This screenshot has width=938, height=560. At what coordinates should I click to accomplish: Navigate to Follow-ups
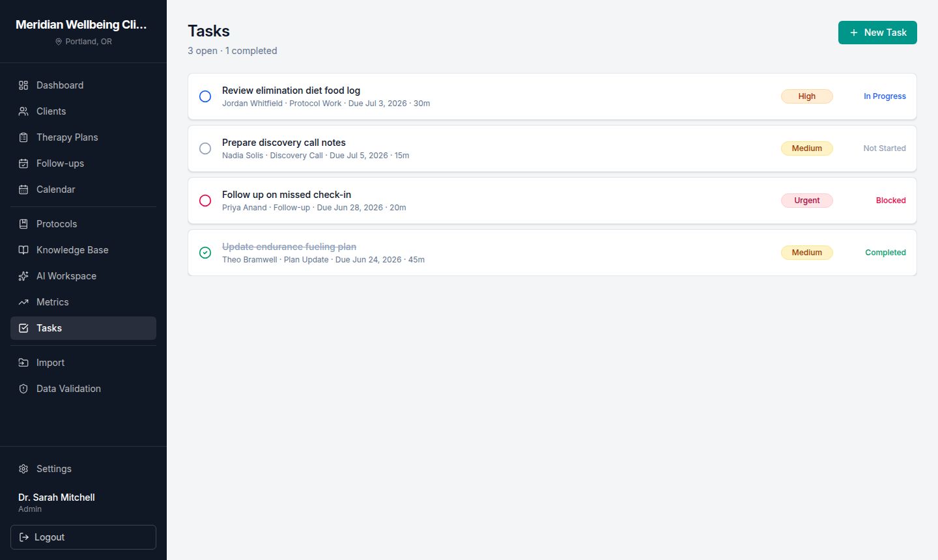coord(83,163)
